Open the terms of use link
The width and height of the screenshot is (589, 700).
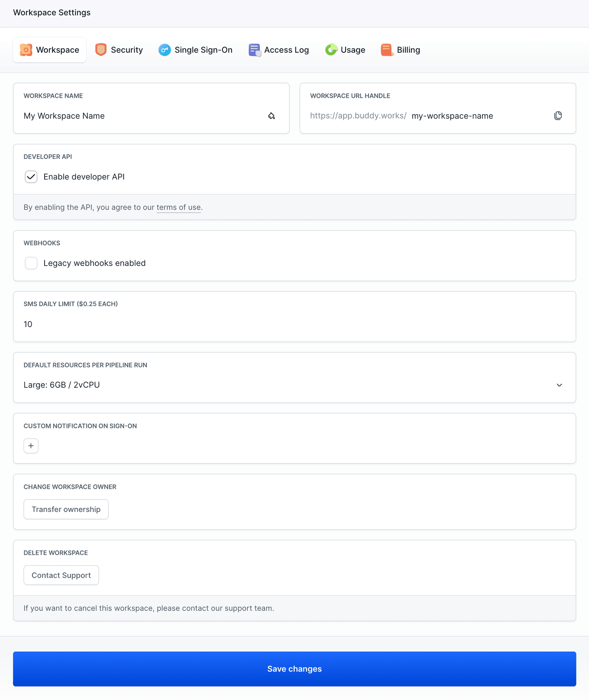178,207
